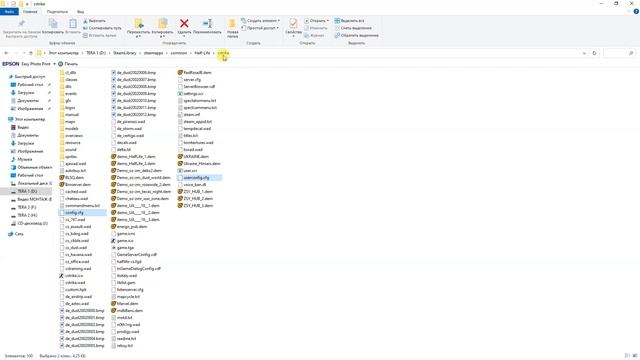Select CD drive (CD-дисковод) in sidebar
This screenshot has width=640, height=360.
coord(32,223)
